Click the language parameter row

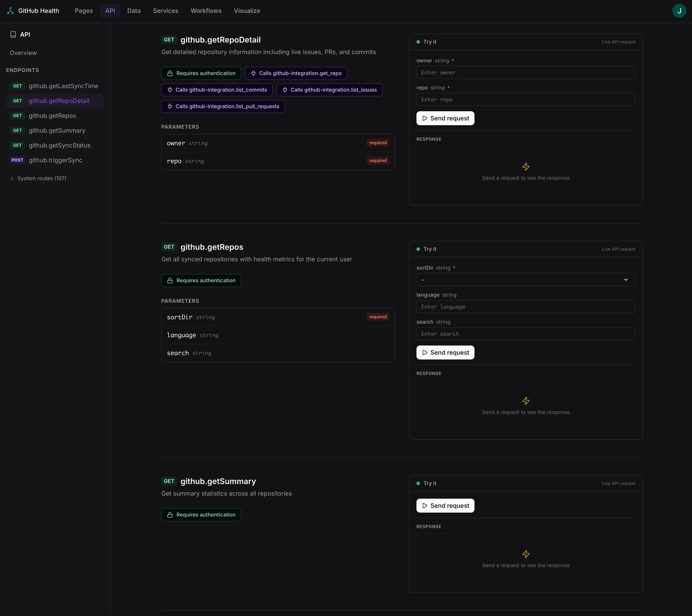click(278, 335)
